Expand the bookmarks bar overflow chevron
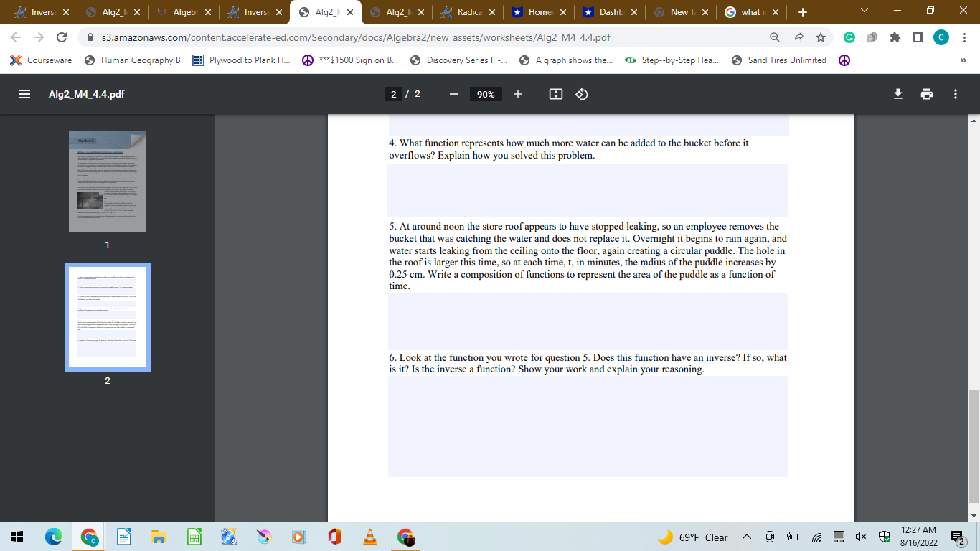The width and height of the screenshot is (980, 551). click(963, 60)
